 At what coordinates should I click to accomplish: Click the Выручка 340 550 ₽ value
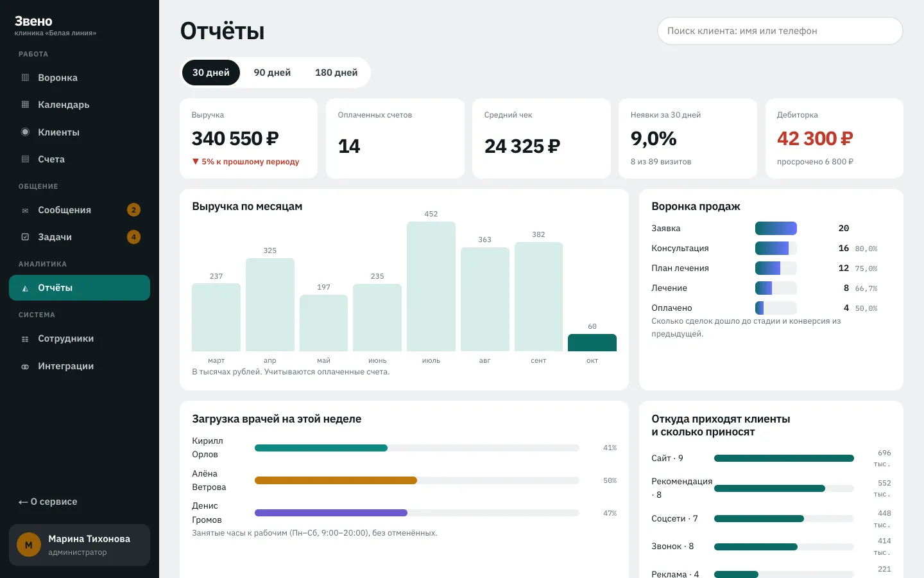point(235,139)
